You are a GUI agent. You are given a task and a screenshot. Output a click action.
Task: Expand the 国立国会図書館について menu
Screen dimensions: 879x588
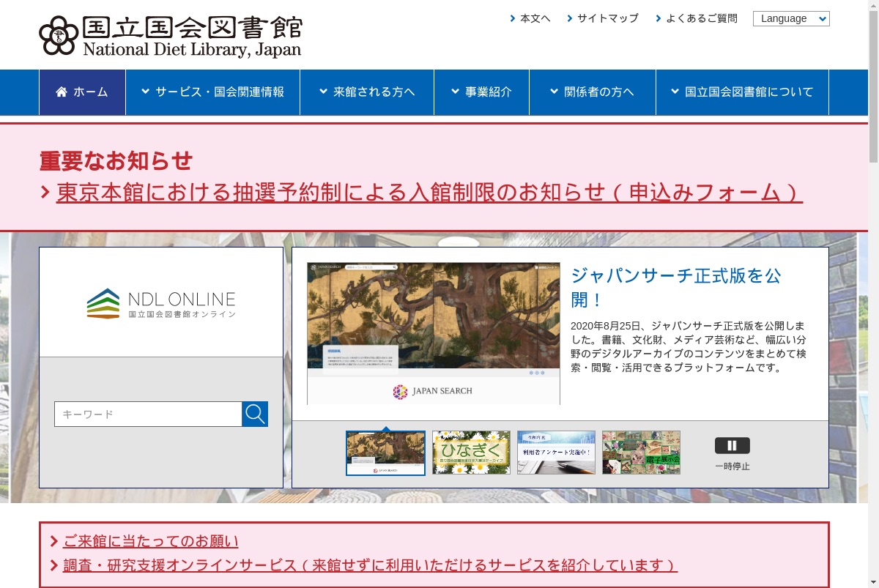[742, 92]
